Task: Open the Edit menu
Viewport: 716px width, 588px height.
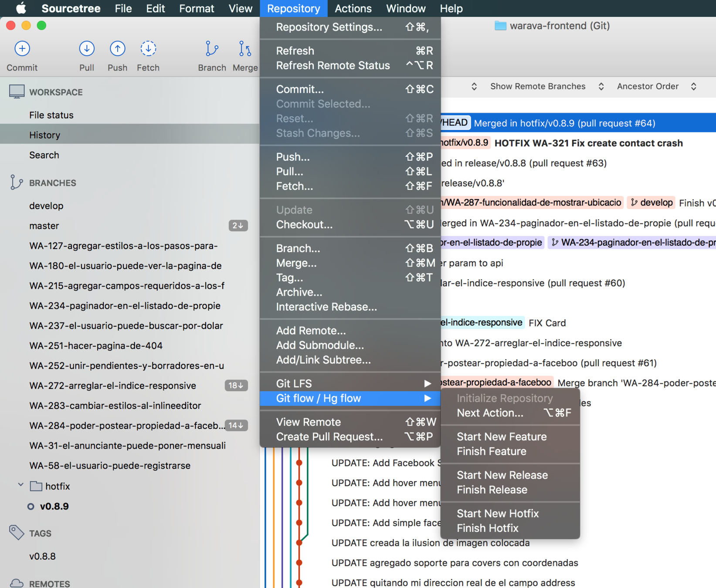Action: tap(156, 8)
